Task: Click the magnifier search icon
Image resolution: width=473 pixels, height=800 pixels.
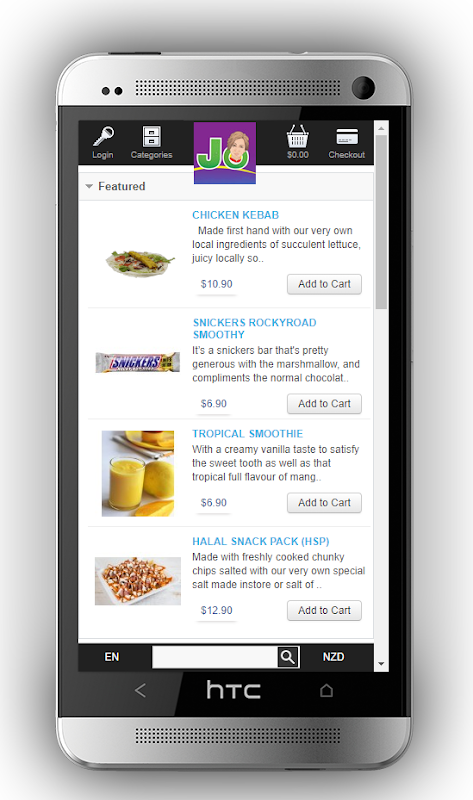Action: 288,657
